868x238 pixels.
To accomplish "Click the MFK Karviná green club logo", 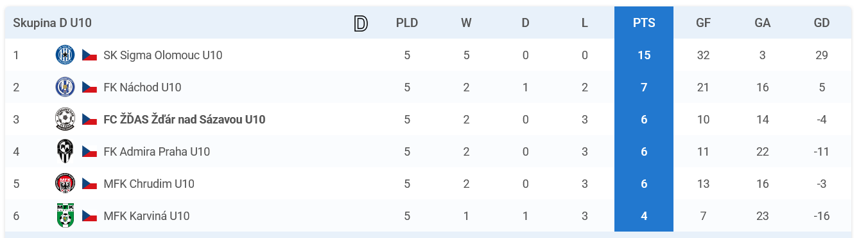I will (65, 216).
